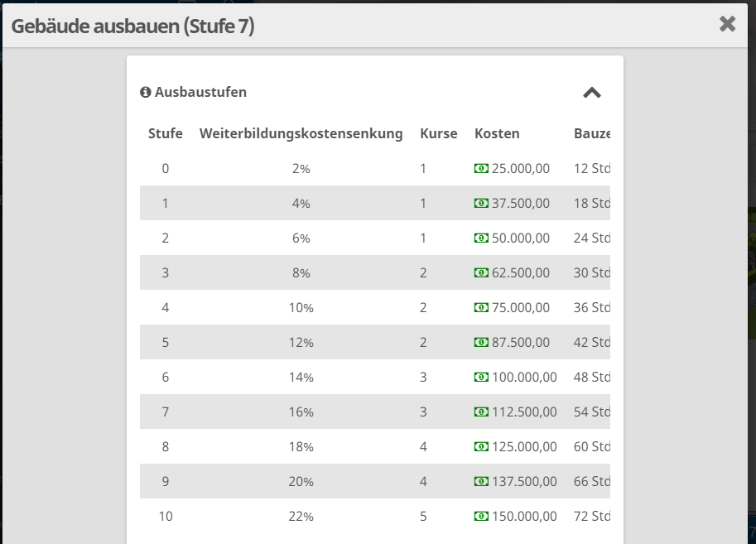Click the 22% value in Stufe 10 row
756x544 pixels.
301,516
